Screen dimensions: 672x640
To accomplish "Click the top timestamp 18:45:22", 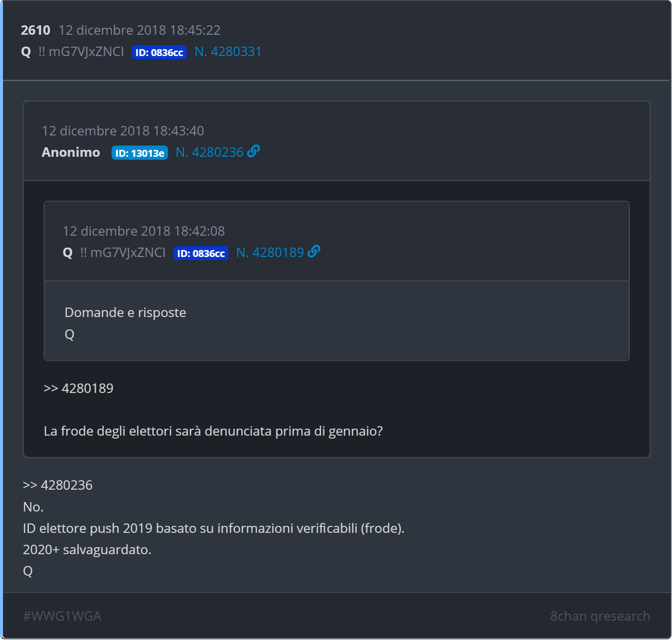I will click(139, 30).
